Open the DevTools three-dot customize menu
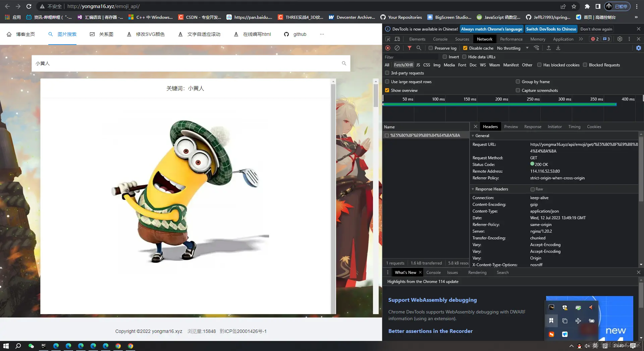 (629, 39)
